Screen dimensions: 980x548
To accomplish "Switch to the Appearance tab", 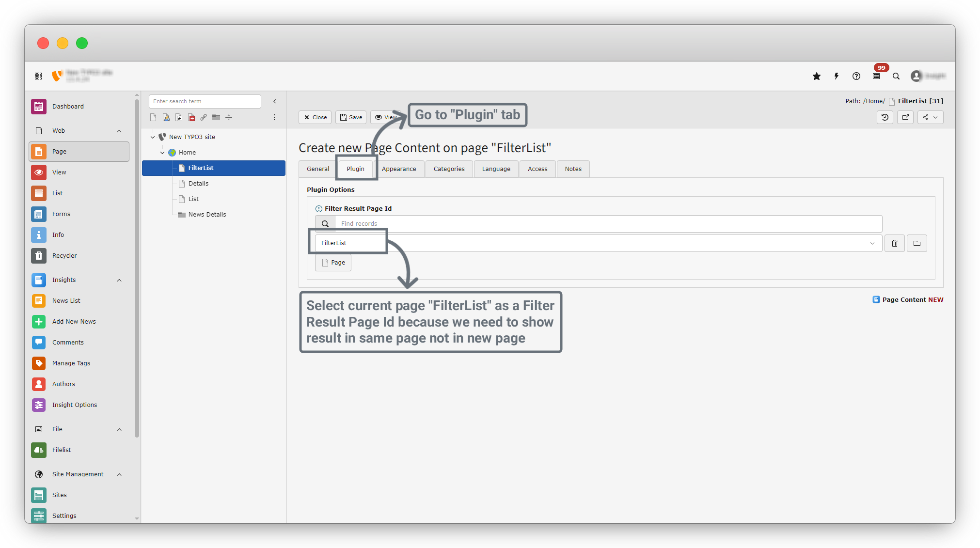I will (399, 169).
